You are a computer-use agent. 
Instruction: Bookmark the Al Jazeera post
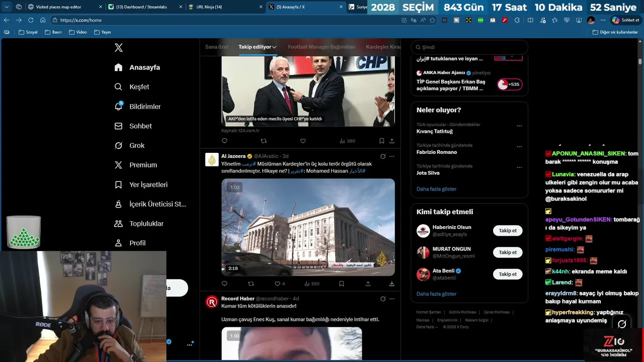tap(342, 284)
